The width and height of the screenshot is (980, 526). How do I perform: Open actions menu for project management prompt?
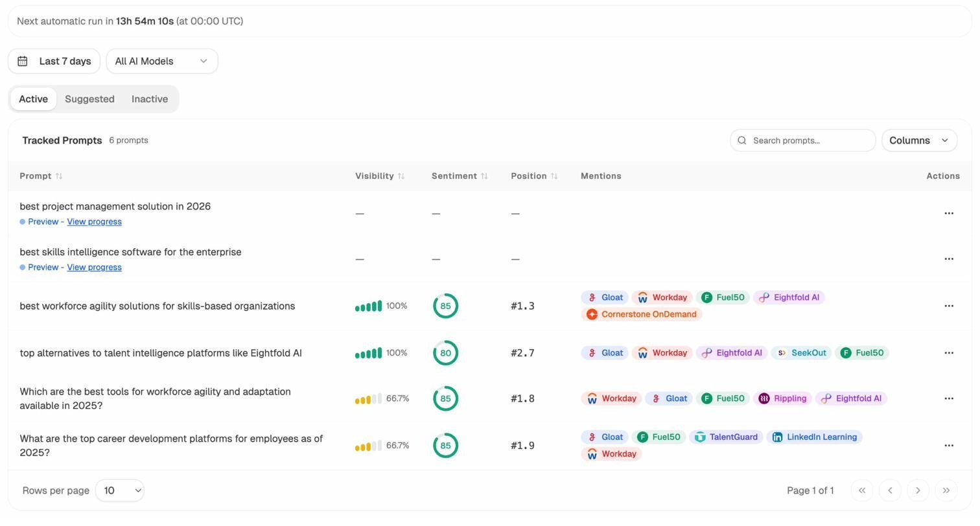click(x=948, y=213)
